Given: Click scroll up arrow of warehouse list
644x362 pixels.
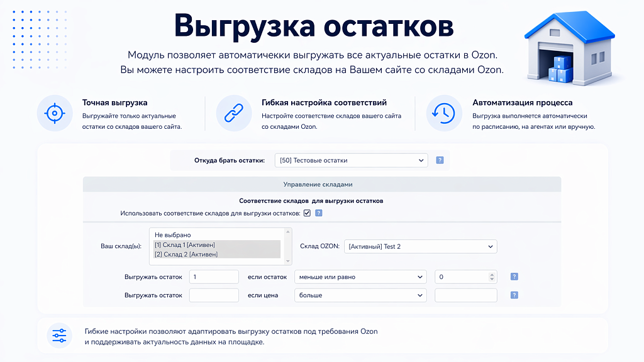Looking at the screenshot, I should coord(288,232).
